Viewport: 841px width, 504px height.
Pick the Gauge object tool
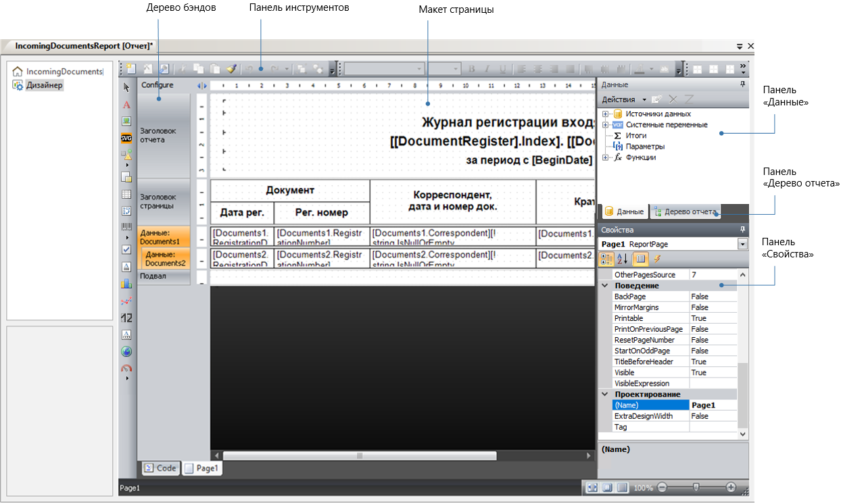pyautogui.click(x=126, y=369)
